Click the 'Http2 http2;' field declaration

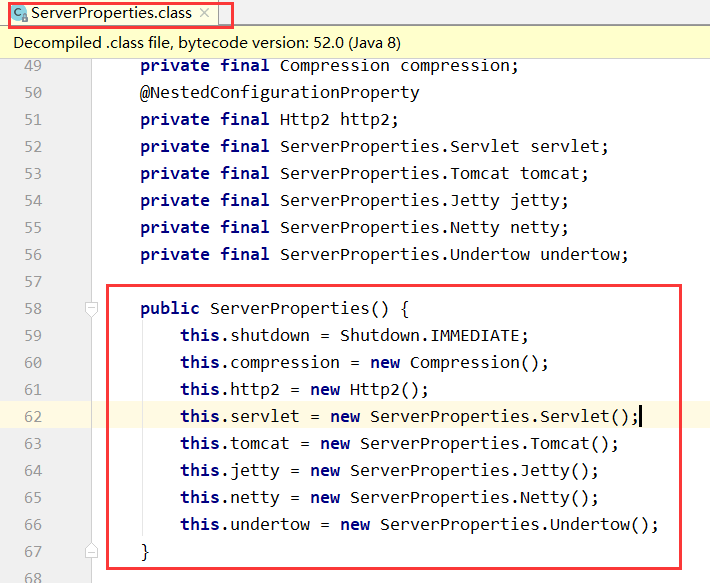pos(339,120)
